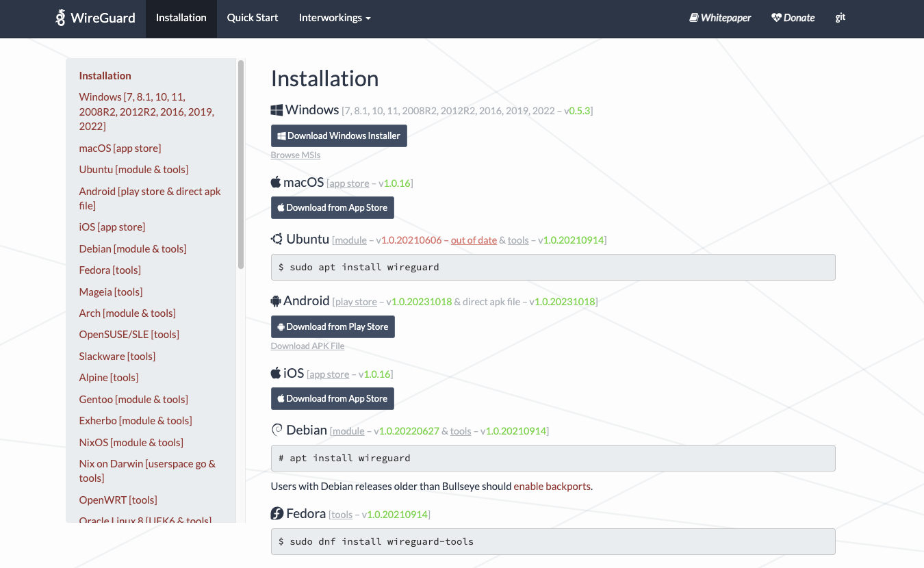The image size is (924, 568).
Task: Click the sudo apt install wireguard command
Action: (x=553, y=267)
